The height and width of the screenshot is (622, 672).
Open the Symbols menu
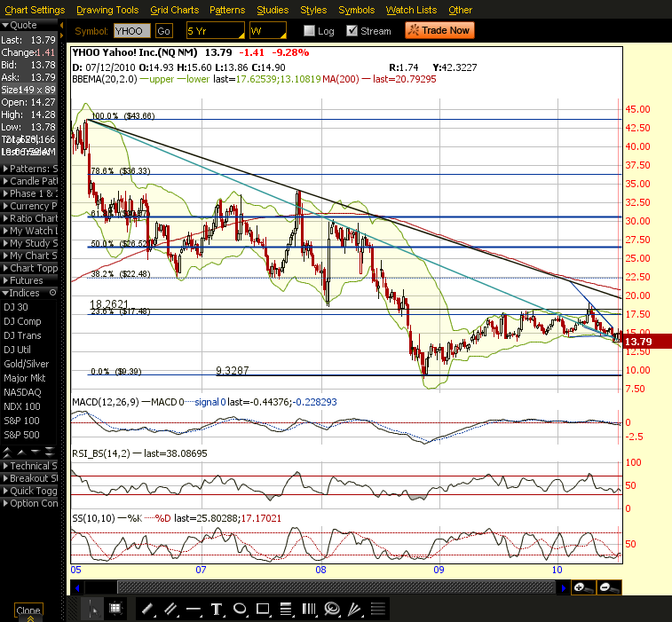[x=357, y=10]
